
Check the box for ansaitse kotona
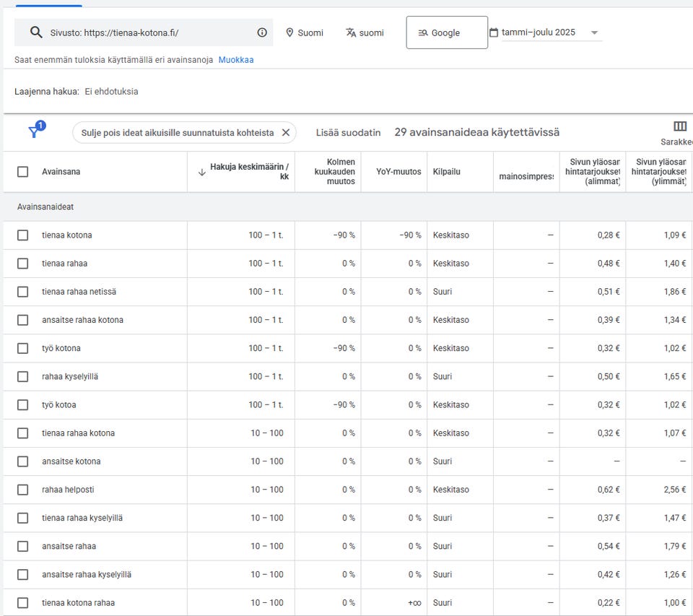coord(22,461)
